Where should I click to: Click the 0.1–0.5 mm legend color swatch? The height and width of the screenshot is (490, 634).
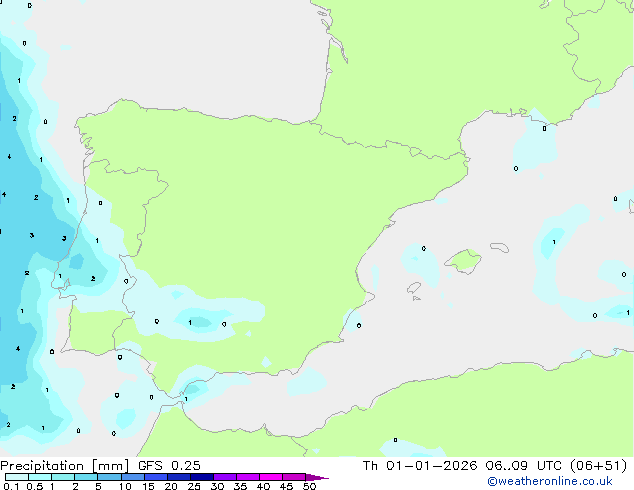pos(17,477)
